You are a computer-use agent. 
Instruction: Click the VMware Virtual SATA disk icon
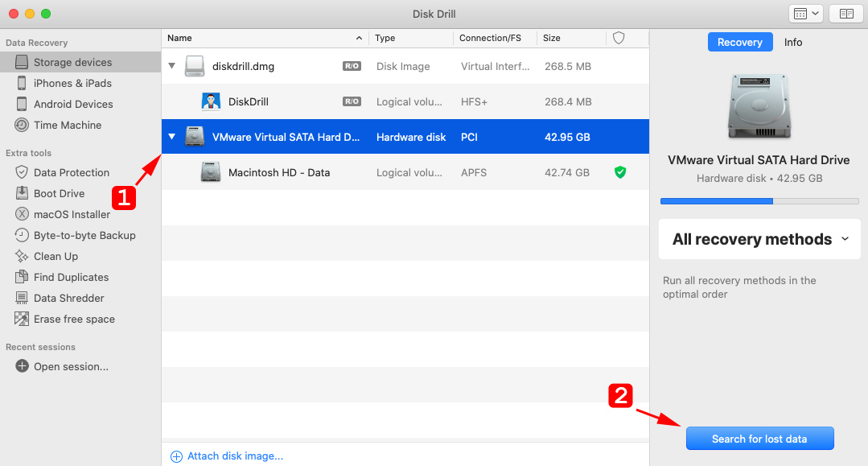point(195,137)
